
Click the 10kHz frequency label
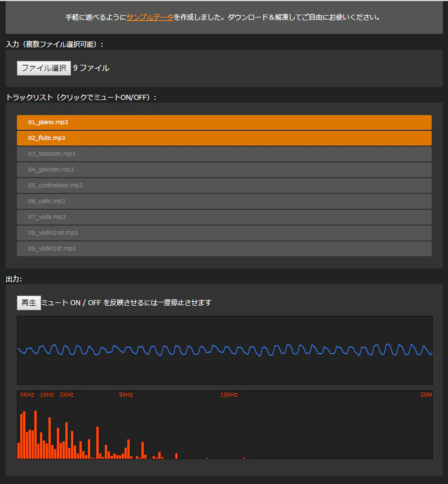[x=229, y=394]
